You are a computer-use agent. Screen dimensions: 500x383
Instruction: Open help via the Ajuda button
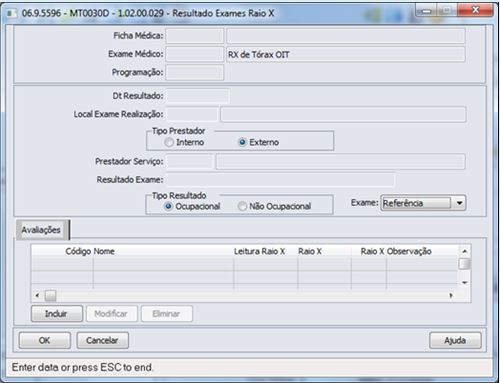(x=455, y=340)
